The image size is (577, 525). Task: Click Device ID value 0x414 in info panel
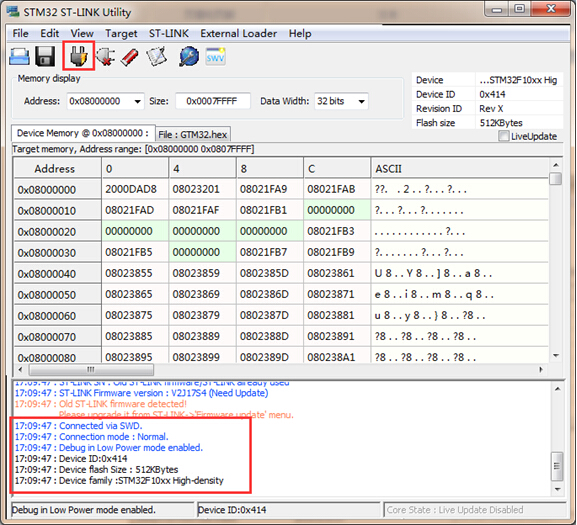[492, 94]
